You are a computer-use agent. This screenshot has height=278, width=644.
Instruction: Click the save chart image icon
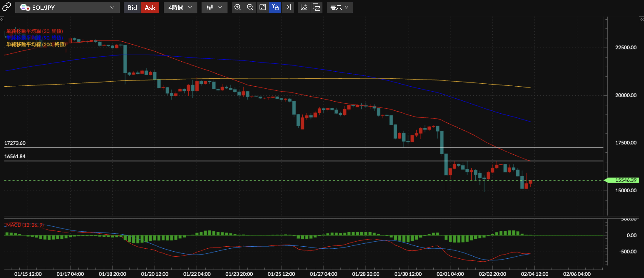316,7
